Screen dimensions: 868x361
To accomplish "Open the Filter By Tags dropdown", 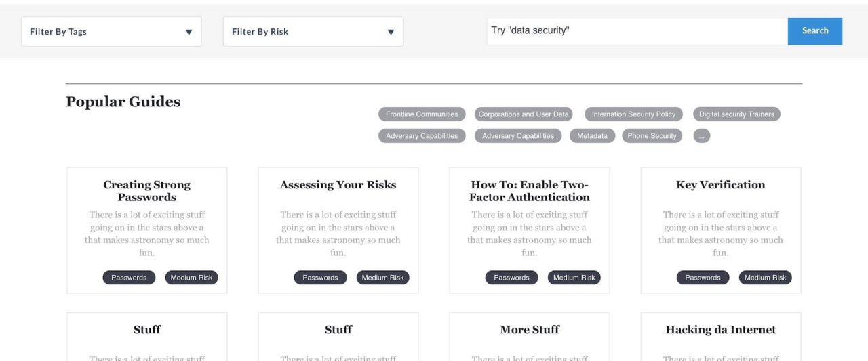I will [x=111, y=32].
